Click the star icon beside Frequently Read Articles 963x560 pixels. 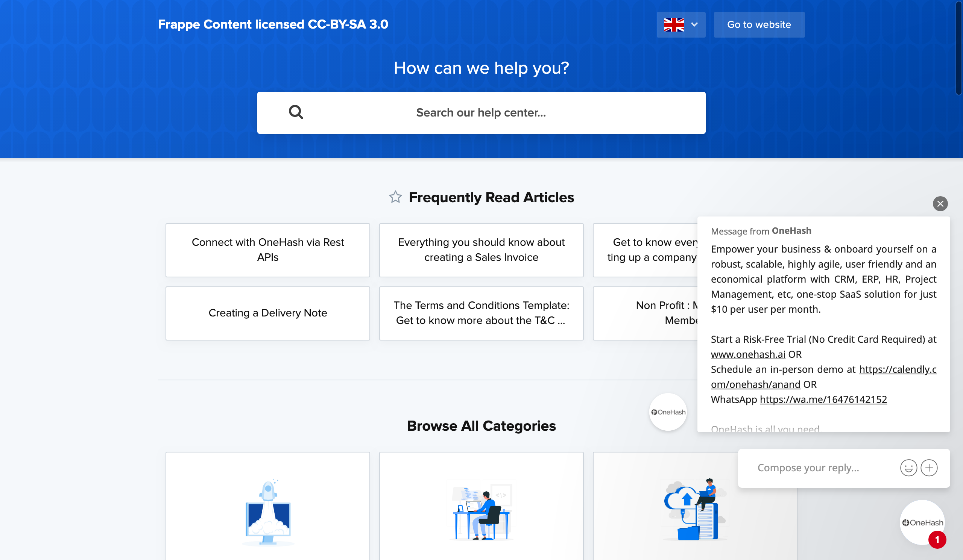(395, 197)
